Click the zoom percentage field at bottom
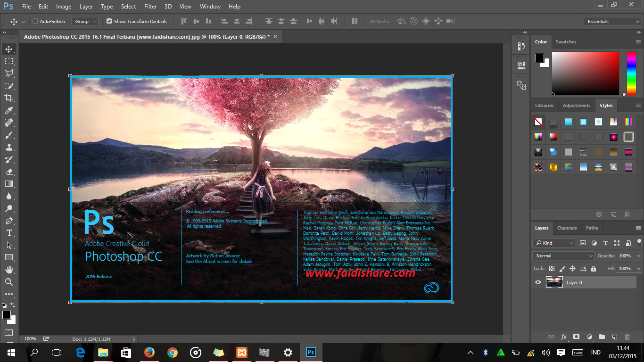The height and width of the screenshot is (362, 644). coord(30,339)
